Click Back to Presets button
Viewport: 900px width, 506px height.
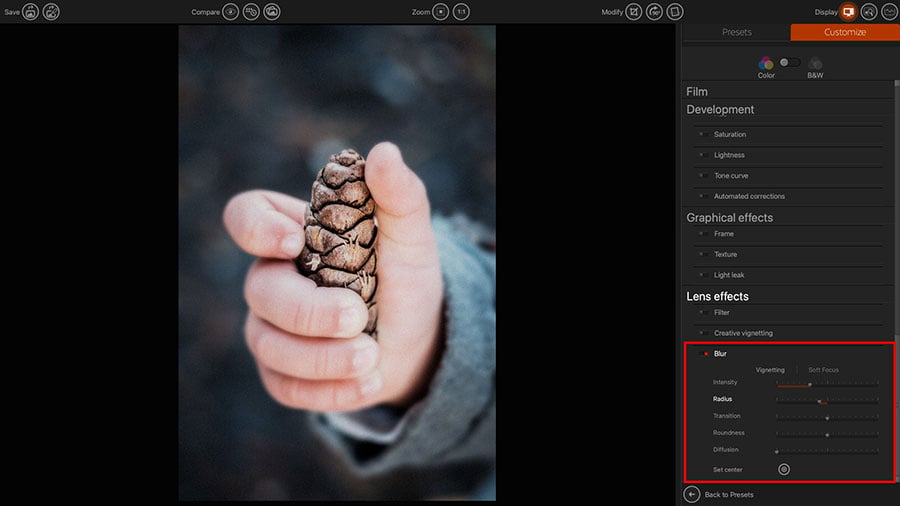point(719,494)
